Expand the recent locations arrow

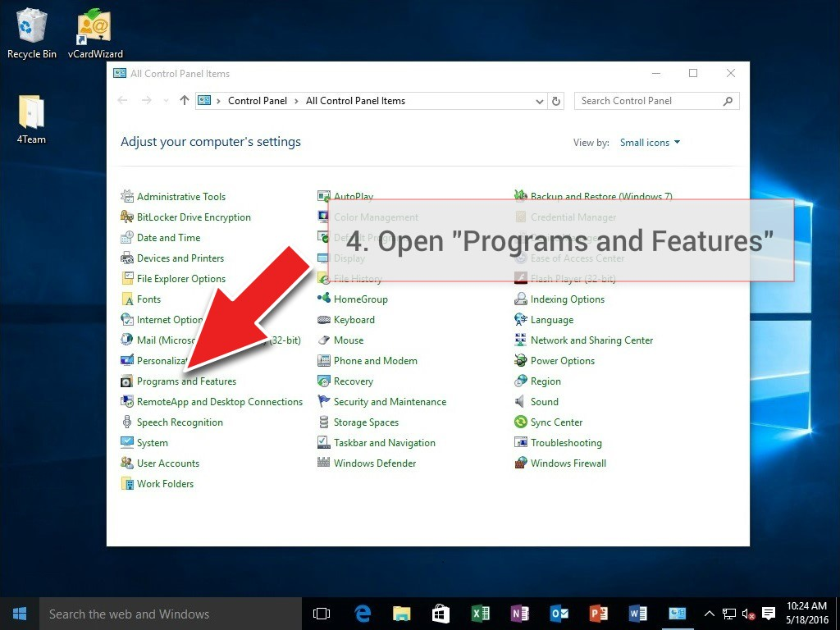[166, 101]
